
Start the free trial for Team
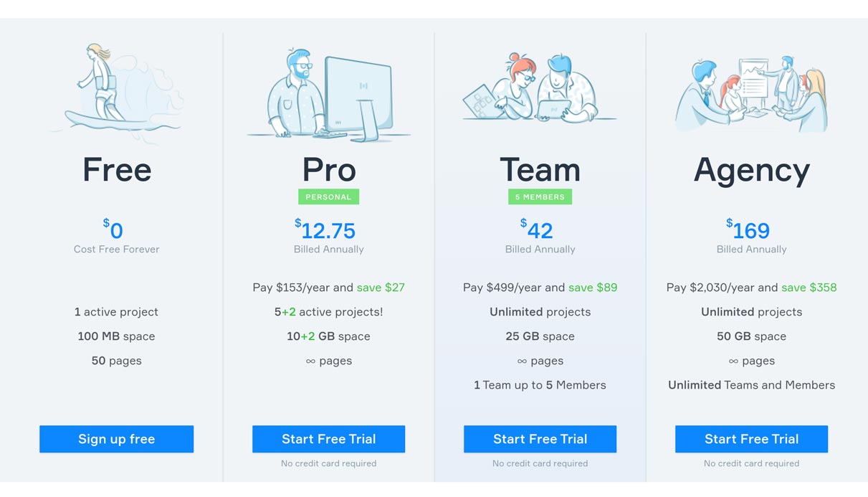click(540, 439)
